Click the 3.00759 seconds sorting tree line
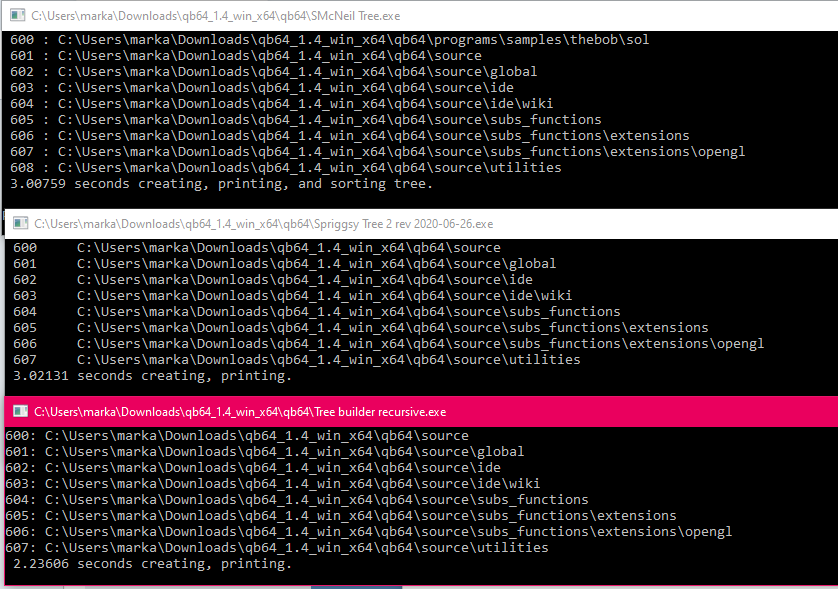This screenshot has height=589, width=838. click(221, 184)
